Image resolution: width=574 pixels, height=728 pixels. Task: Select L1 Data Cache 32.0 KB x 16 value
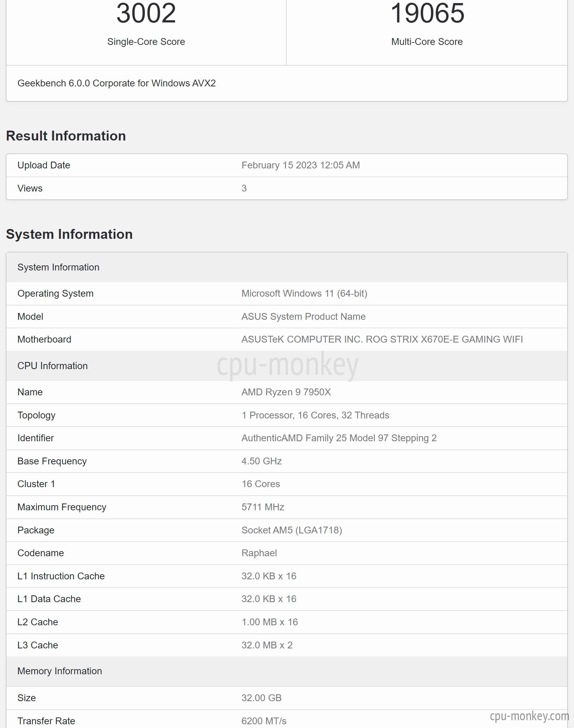pos(269,599)
